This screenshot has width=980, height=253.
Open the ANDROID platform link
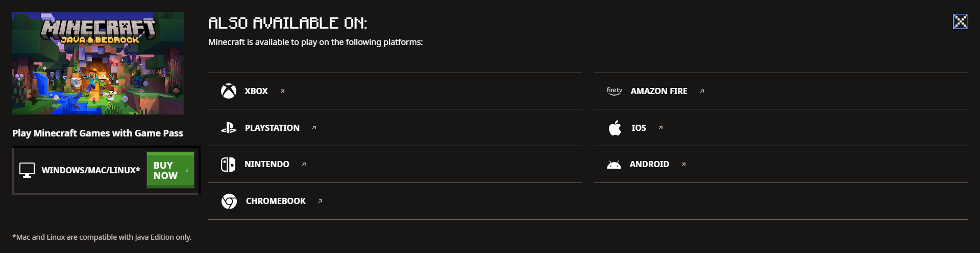click(781, 165)
